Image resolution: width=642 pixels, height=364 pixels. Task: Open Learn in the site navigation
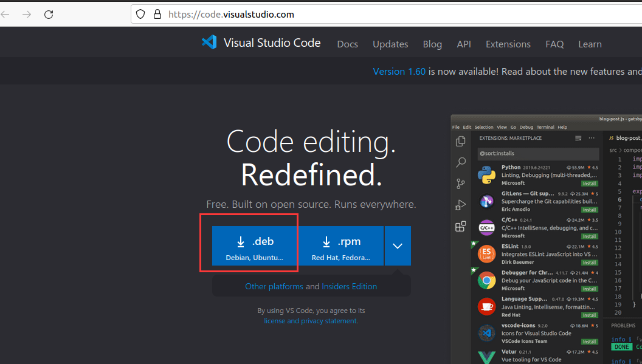(590, 44)
